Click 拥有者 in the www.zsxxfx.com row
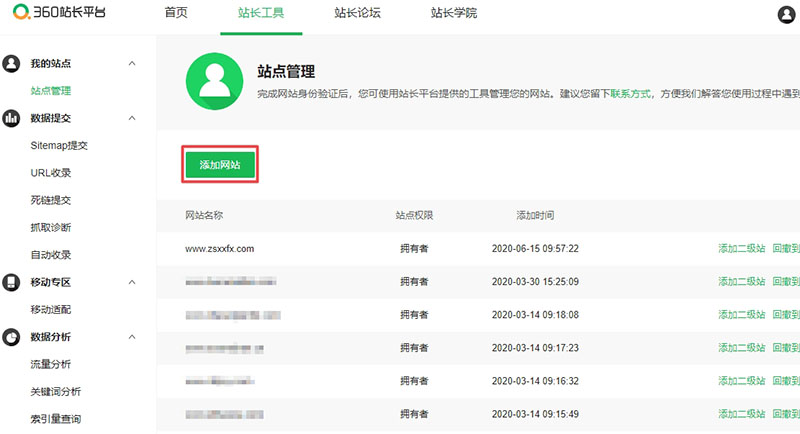 [414, 249]
